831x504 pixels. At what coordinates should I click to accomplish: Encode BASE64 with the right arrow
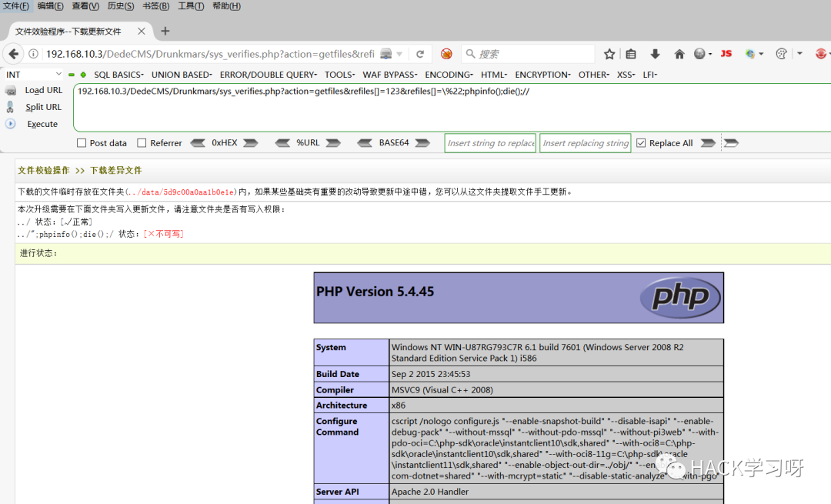422,143
